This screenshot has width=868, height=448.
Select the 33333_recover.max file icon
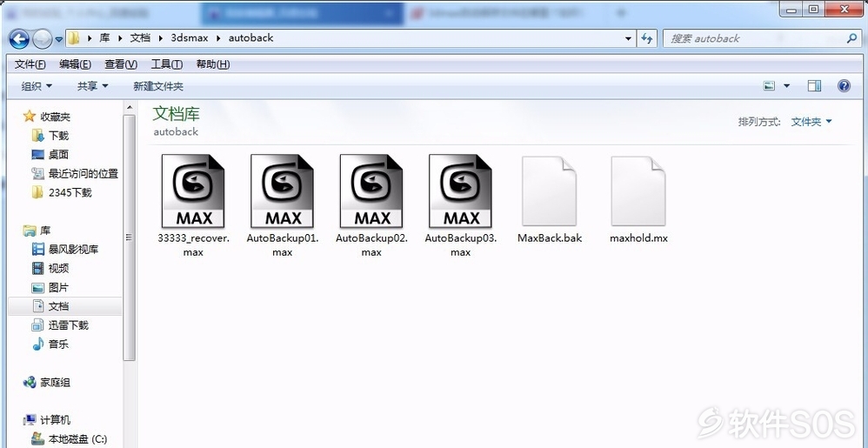(x=192, y=191)
